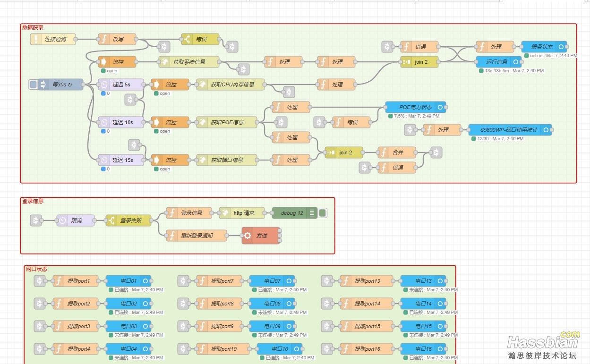The height and width of the screenshot is (364, 590).
Task: Select the timer icon on 延迟 10s node
Action: point(104,122)
